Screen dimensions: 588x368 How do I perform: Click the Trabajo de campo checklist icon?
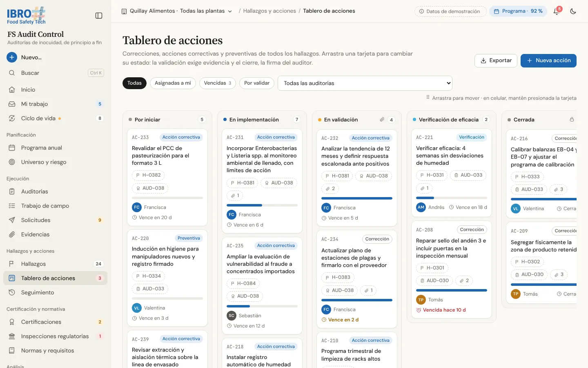12,206
